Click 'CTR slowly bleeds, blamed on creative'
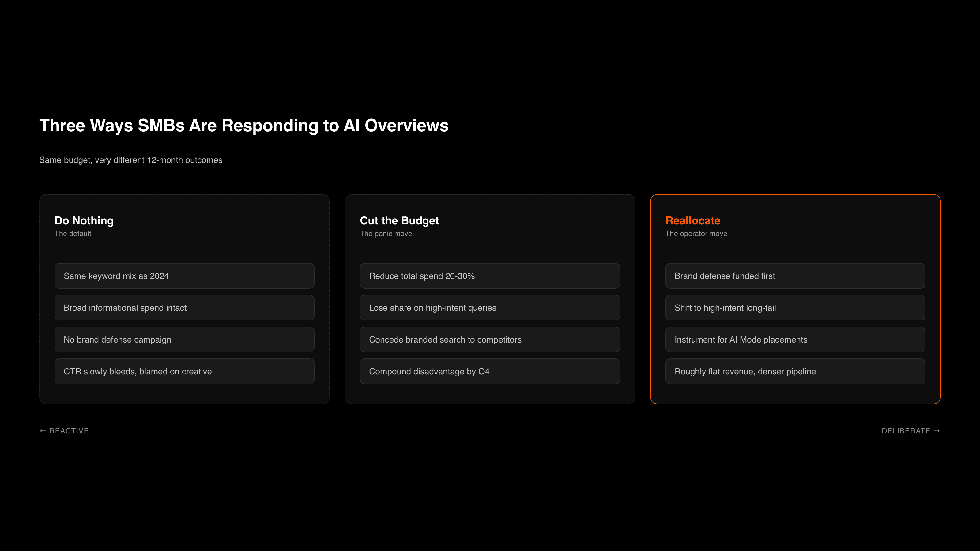This screenshot has height=551, width=980. [x=184, y=372]
